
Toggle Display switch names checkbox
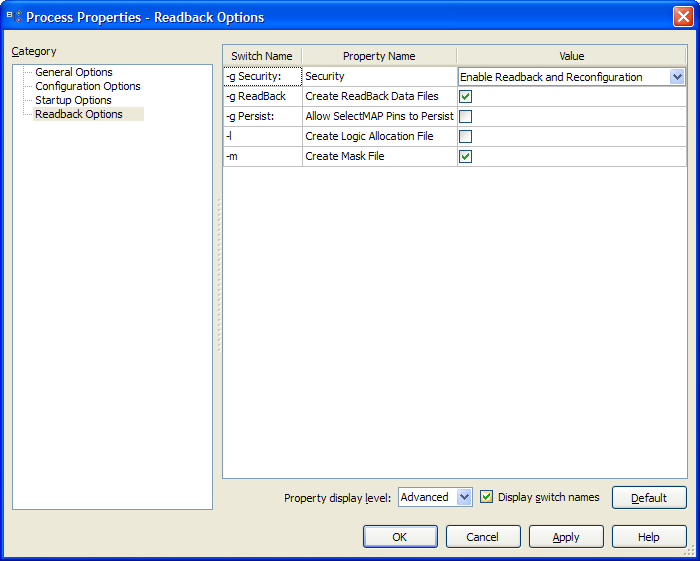(x=487, y=497)
